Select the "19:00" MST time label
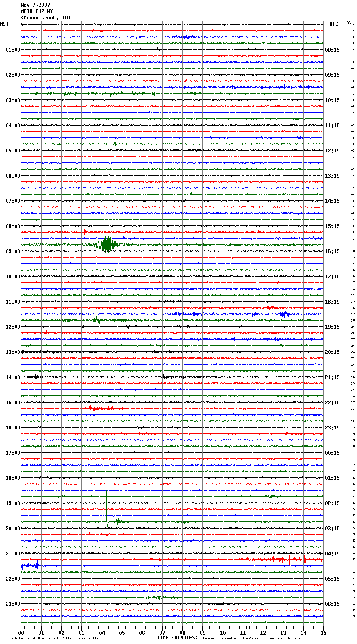Image resolution: width=357 pixels, height=644 pixels. coord(13,503)
